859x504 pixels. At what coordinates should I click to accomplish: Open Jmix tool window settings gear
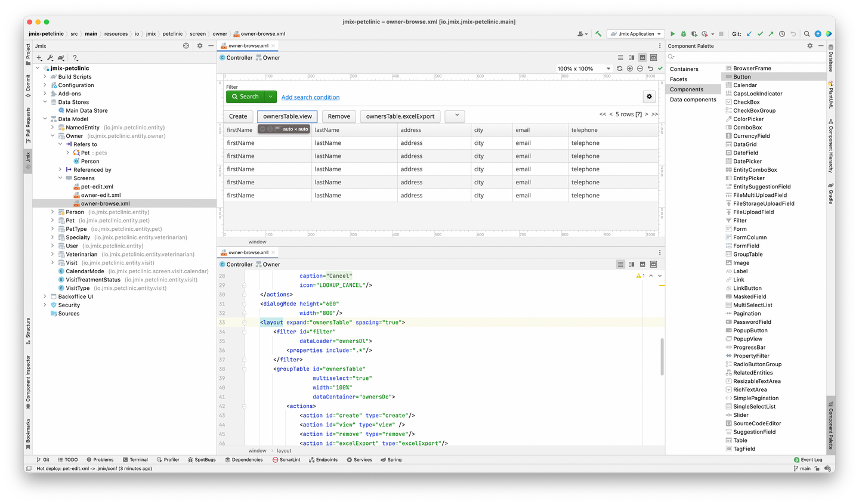pyautogui.click(x=200, y=46)
